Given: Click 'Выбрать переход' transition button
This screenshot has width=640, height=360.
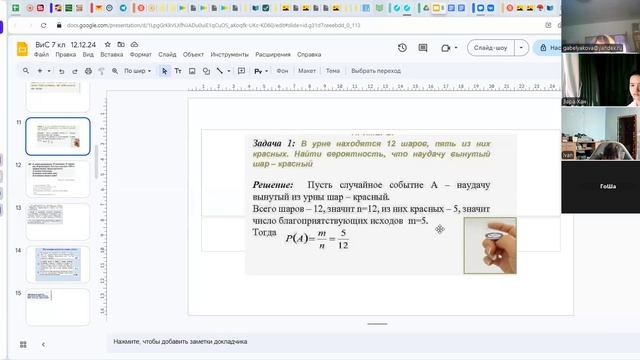Looking at the screenshot, I should pos(376,71).
